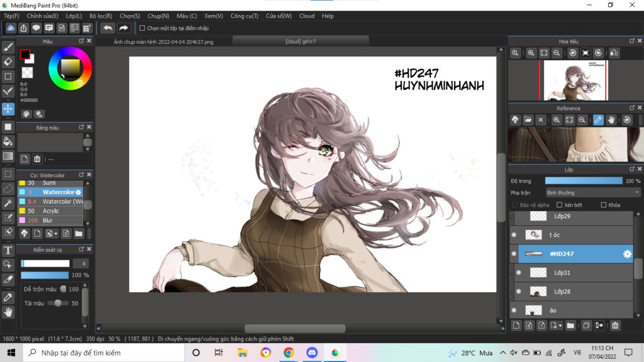Switch to '[cloud] girl:r7' tab
Screen dimensions: 644x362
pyautogui.click(x=301, y=41)
